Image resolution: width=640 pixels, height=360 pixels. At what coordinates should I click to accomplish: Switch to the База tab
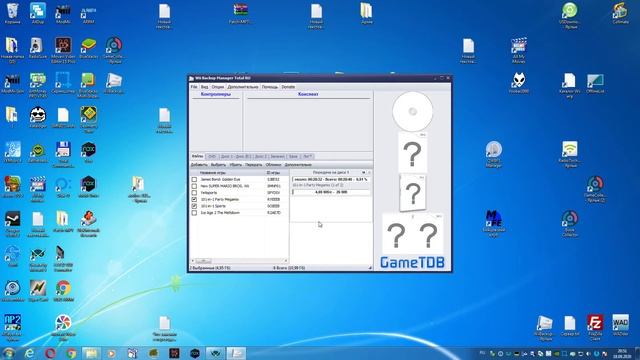click(293, 156)
